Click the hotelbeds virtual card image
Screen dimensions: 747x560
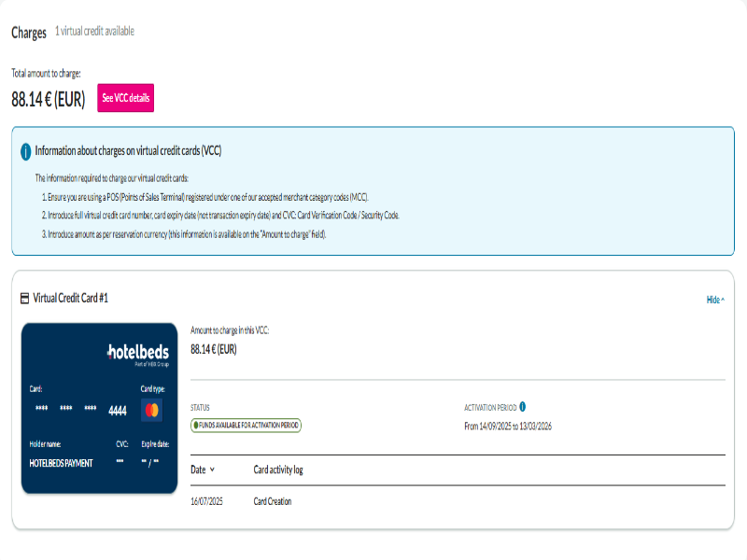point(100,408)
